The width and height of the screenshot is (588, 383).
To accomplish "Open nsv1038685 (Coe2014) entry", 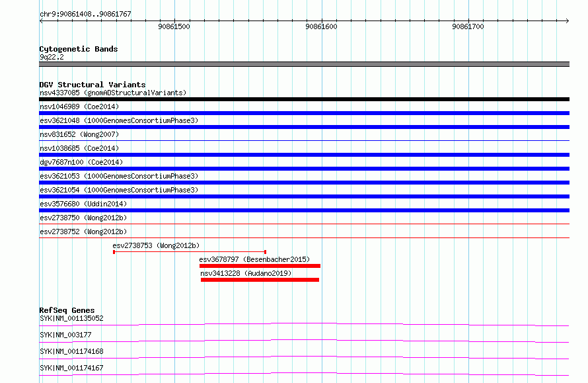I will 79,148.
